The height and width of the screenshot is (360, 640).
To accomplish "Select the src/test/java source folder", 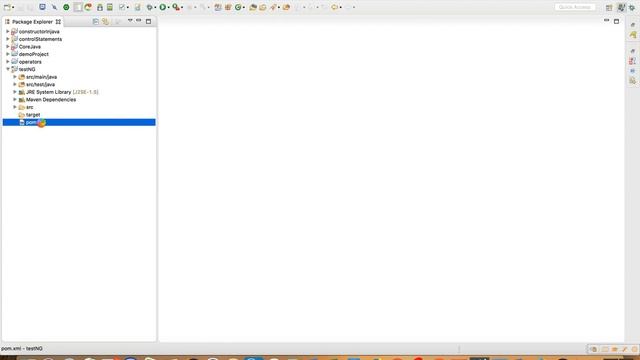I will pos(40,84).
